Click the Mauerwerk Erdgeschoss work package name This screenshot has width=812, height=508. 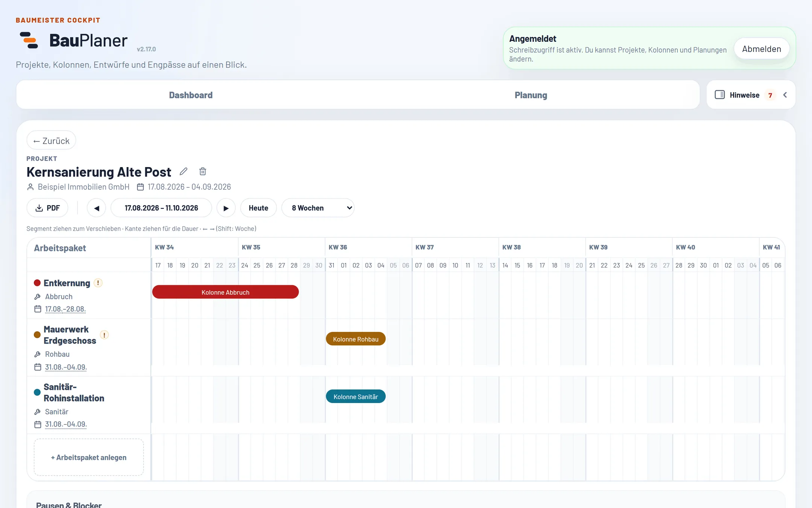coord(70,335)
